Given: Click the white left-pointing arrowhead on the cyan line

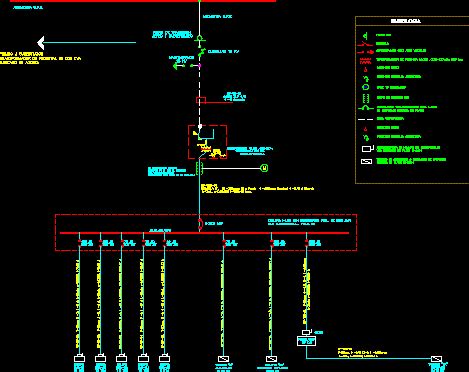Looking at the screenshot, I should click(41, 43).
